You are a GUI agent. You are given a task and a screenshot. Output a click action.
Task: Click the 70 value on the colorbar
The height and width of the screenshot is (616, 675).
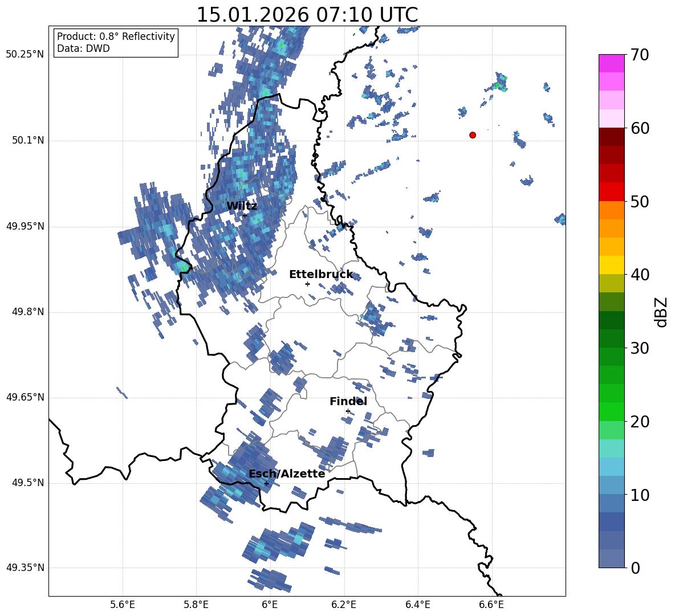coord(639,55)
